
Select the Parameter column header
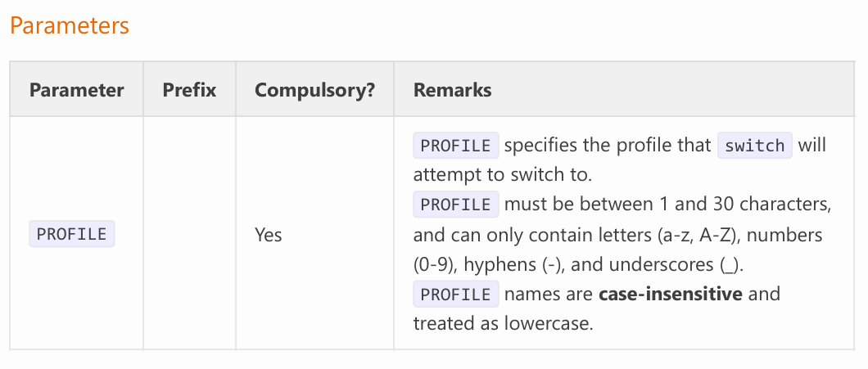(x=76, y=90)
